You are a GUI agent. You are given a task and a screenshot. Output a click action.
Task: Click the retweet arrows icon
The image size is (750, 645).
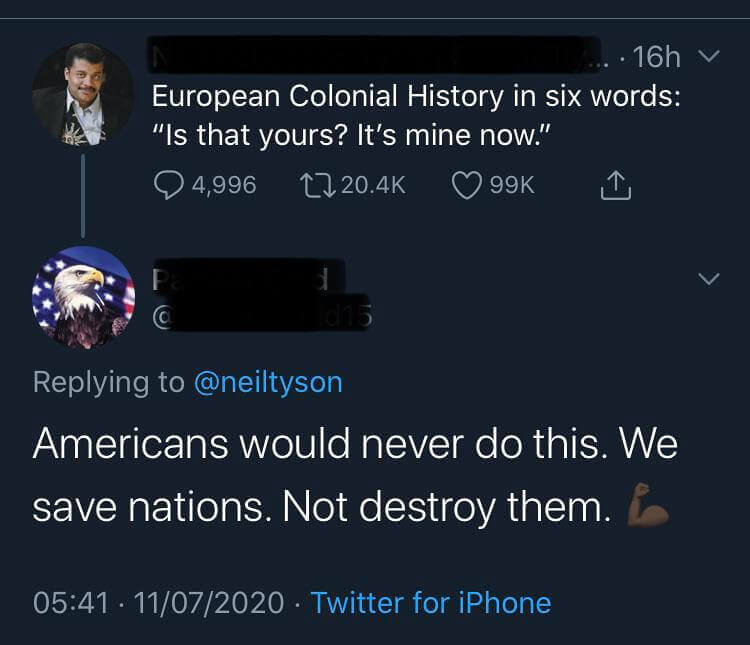point(312,185)
